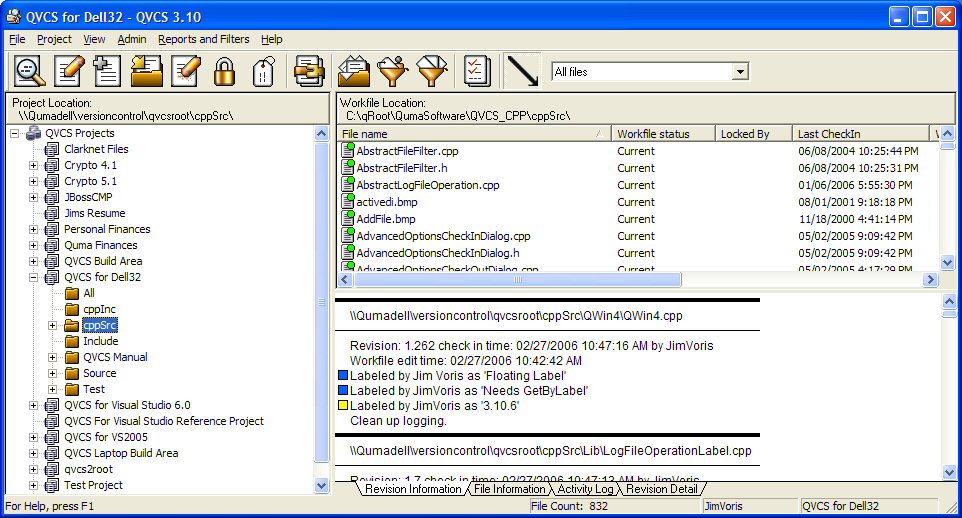Open the View menu
Image resolution: width=962 pixels, height=518 pixels.
coord(94,39)
